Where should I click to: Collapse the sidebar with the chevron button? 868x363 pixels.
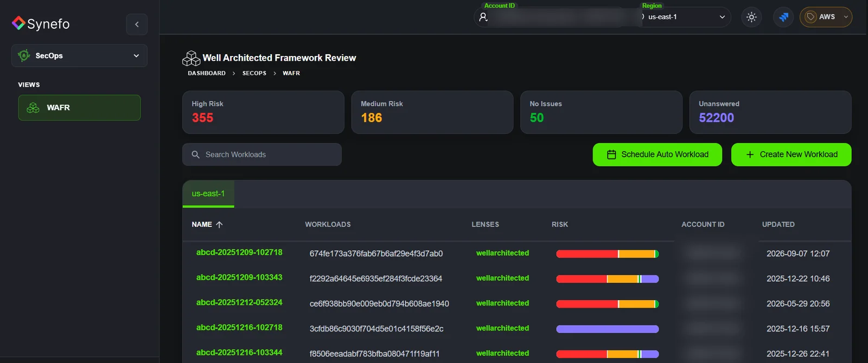pos(137,24)
